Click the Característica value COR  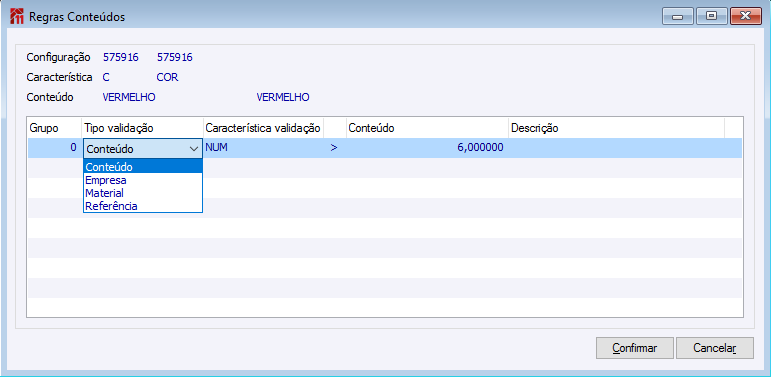tap(167, 78)
